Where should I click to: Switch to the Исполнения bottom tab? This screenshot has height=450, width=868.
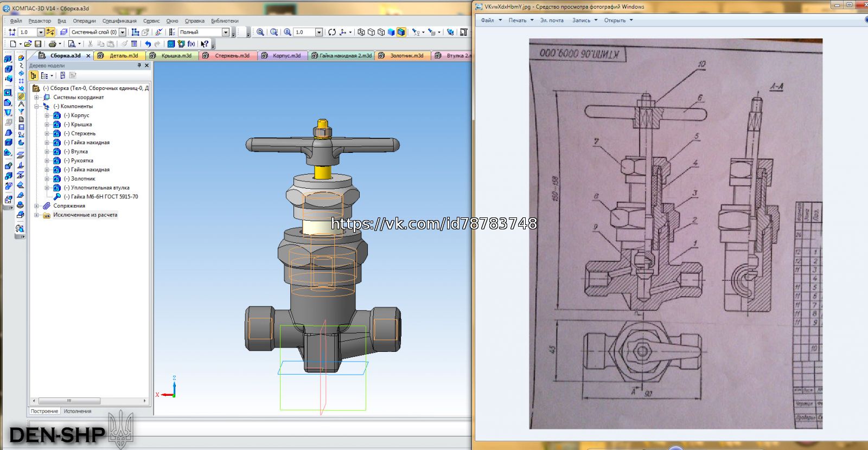(x=78, y=411)
